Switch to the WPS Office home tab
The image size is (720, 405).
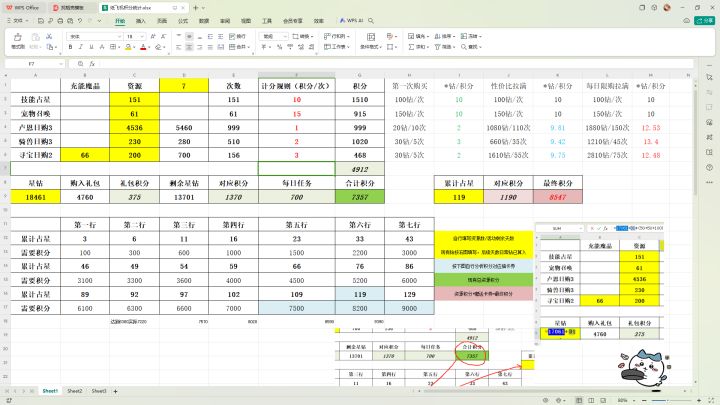(x=22, y=8)
